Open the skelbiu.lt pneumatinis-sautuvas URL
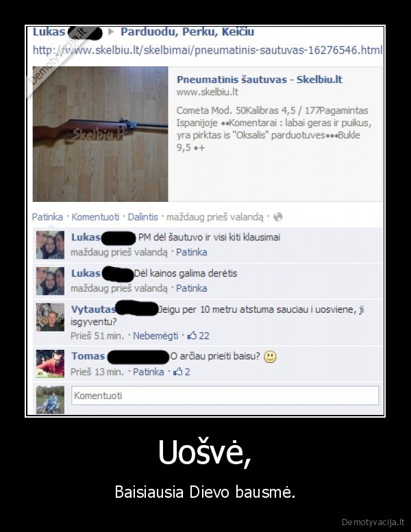 [208, 50]
